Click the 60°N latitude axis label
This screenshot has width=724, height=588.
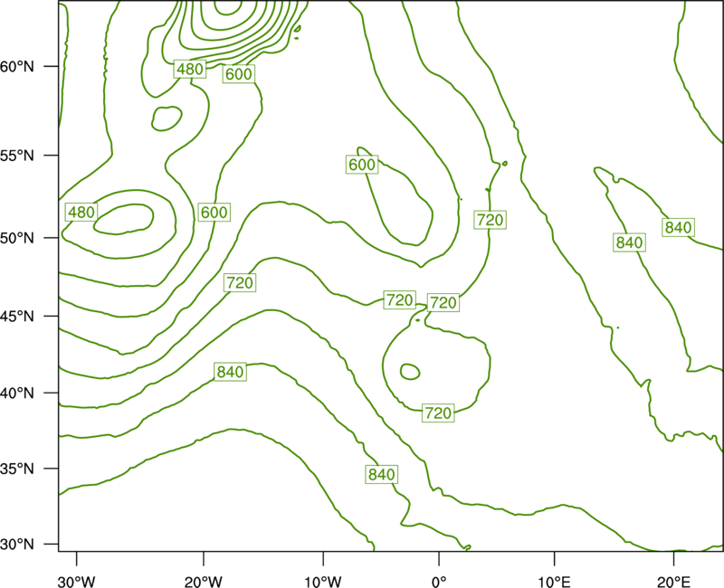click(x=17, y=67)
